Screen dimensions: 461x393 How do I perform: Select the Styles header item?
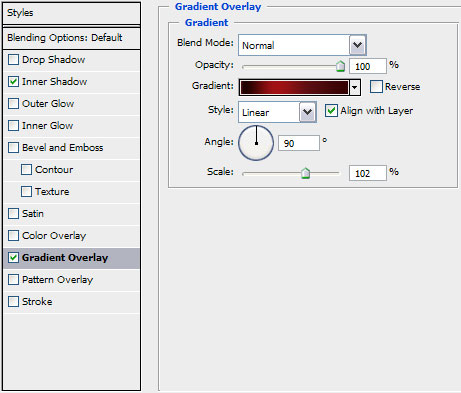point(71,13)
